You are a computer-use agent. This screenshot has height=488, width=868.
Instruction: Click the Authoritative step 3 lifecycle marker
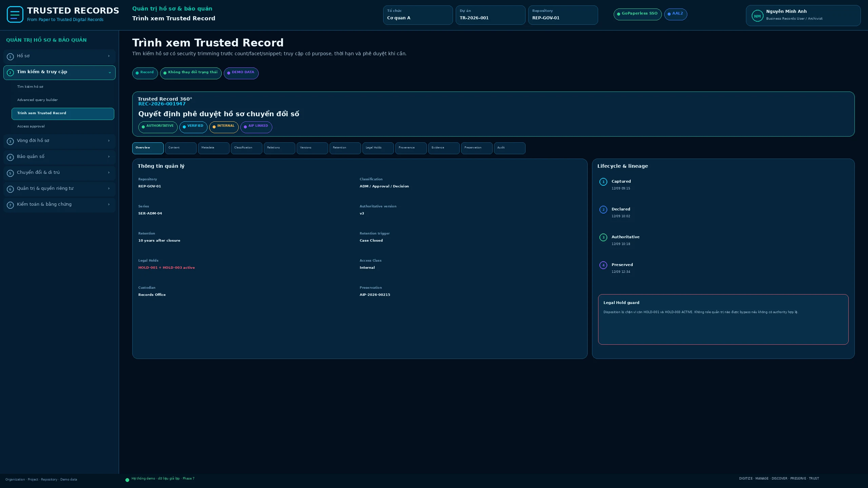point(603,237)
